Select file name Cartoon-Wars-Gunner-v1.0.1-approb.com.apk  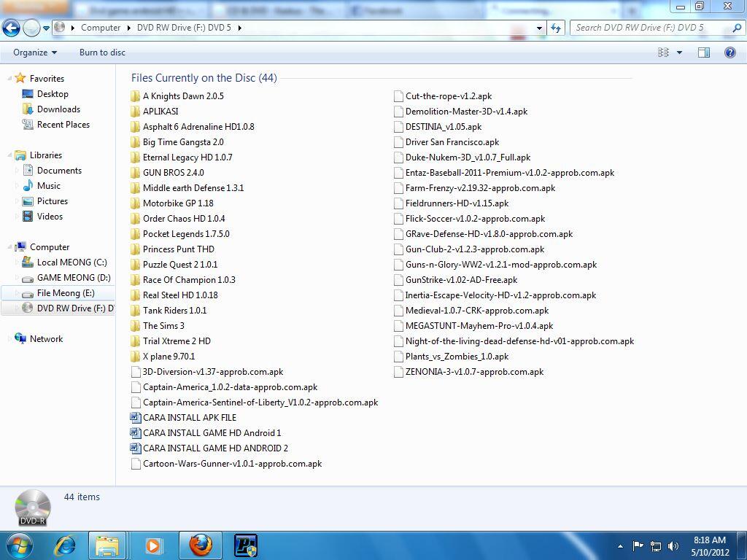tap(233, 463)
